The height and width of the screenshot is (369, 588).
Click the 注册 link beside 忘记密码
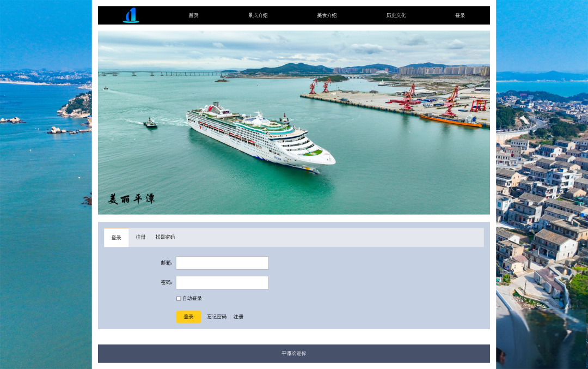pyautogui.click(x=238, y=317)
